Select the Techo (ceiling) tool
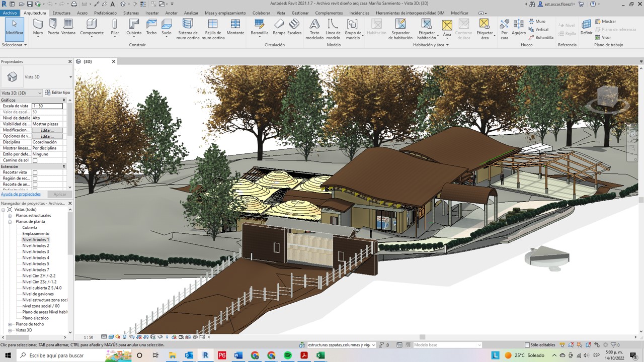 [151, 27]
